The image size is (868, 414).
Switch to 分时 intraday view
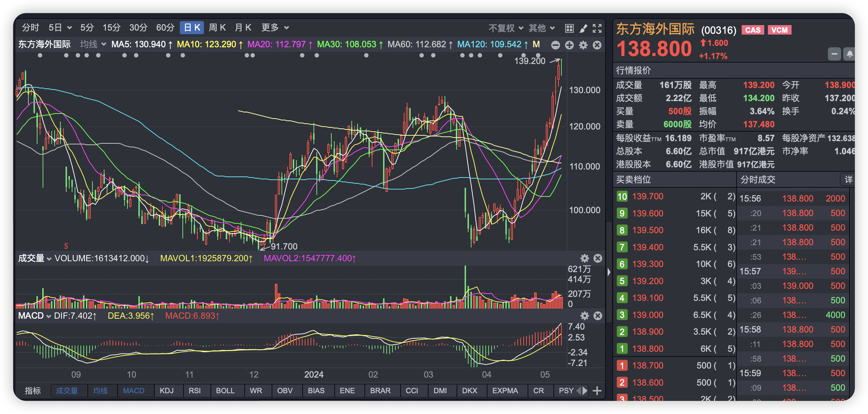[31, 28]
